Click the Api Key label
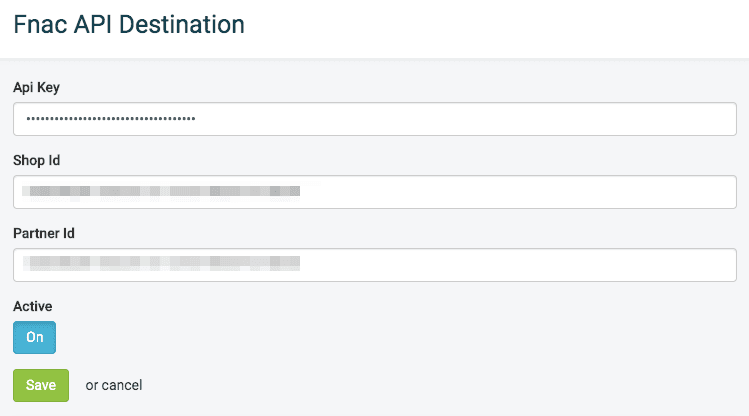Viewport: 749px width, 416px height. 36,87
